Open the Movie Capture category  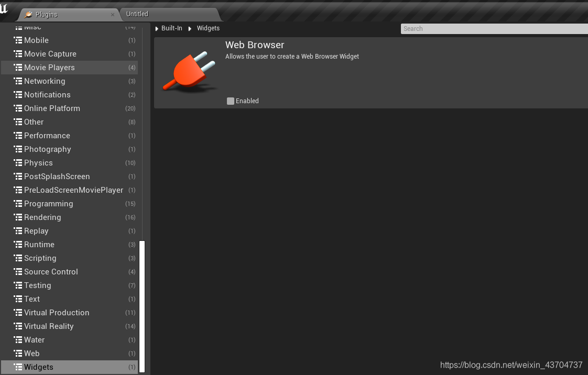click(x=69, y=54)
